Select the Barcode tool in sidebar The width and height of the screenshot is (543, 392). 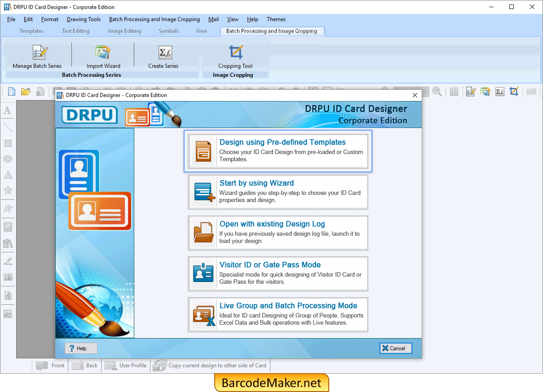pyautogui.click(x=8, y=277)
